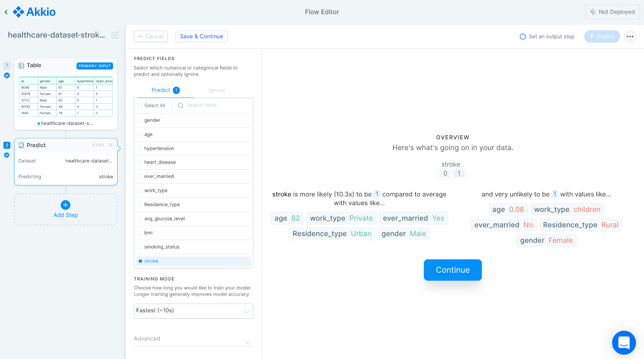Remove the Predict step with X icon

111,145
